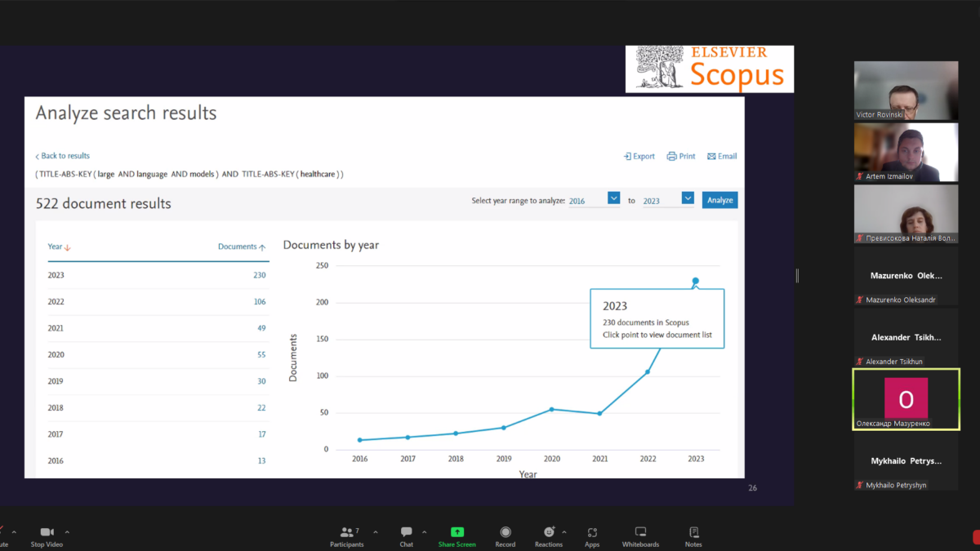
Task: Click the Print link
Action: click(681, 156)
